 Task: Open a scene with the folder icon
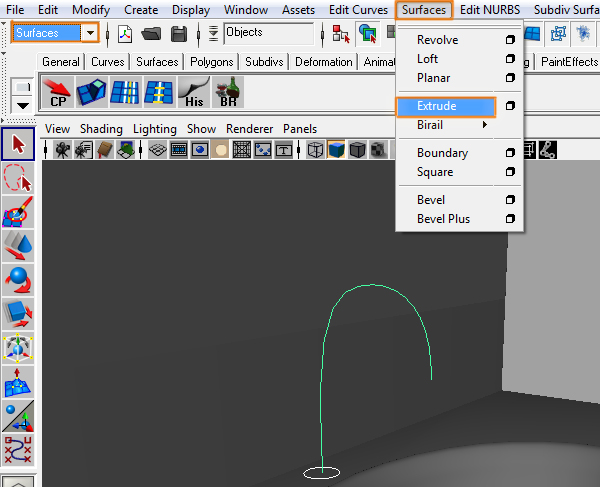(151, 34)
